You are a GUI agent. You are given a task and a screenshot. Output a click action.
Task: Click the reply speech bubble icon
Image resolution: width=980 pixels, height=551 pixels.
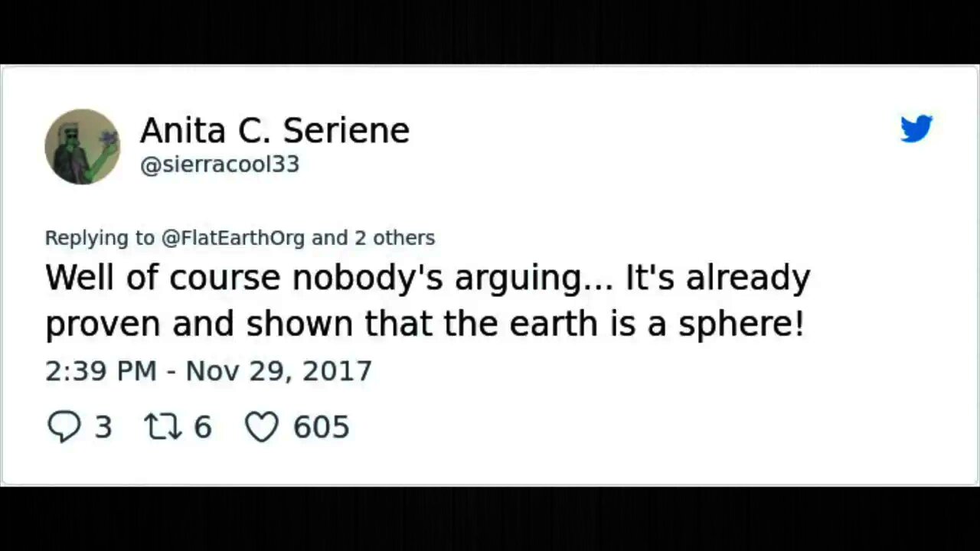pyautogui.click(x=64, y=427)
